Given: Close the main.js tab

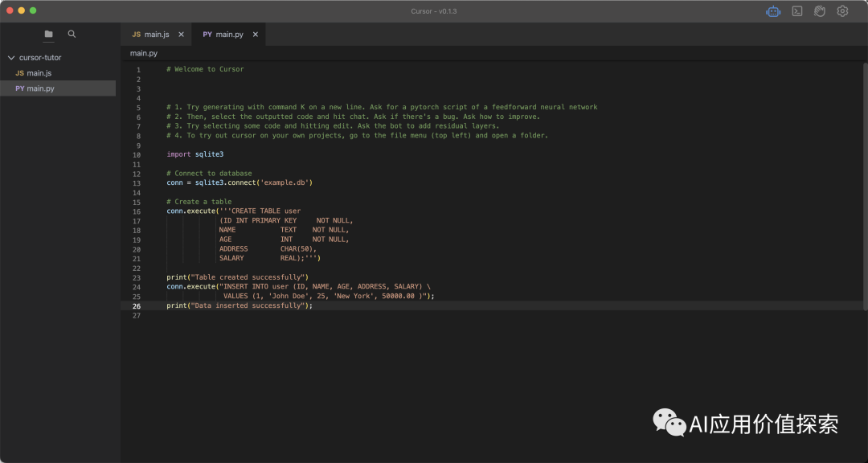Looking at the screenshot, I should [x=181, y=35].
